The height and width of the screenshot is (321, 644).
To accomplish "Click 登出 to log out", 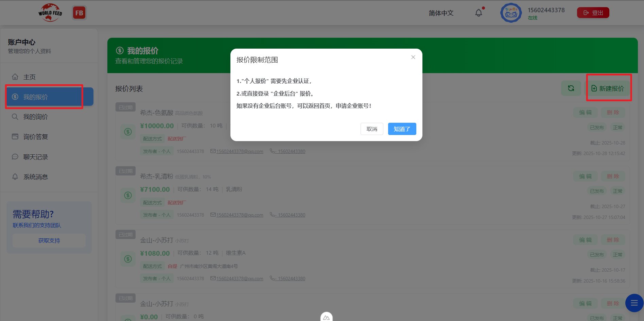I will tap(593, 12).
